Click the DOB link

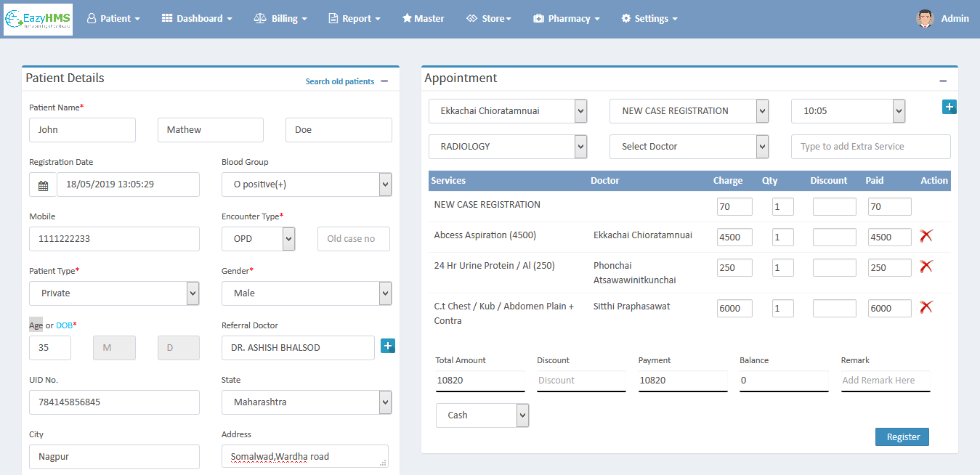(x=64, y=325)
